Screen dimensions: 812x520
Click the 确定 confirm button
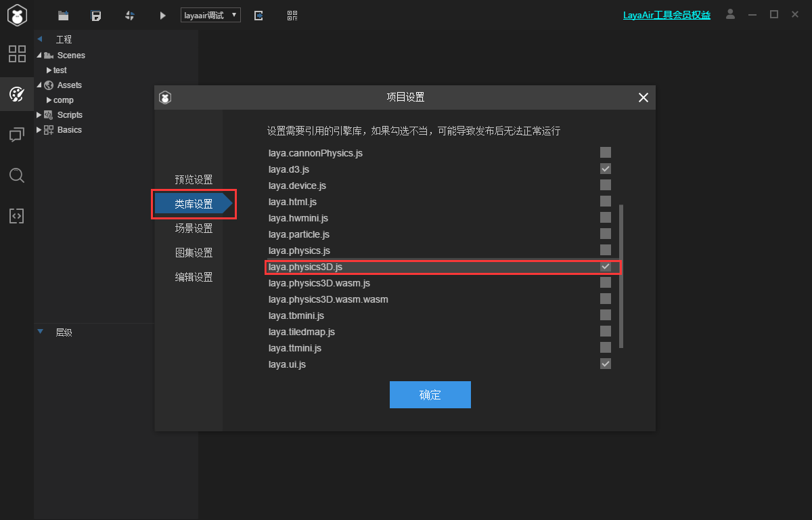point(430,395)
